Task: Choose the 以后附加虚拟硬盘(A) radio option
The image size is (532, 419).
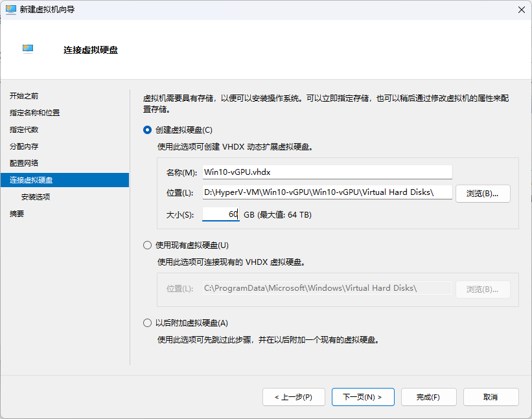Action: coord(147,323)
